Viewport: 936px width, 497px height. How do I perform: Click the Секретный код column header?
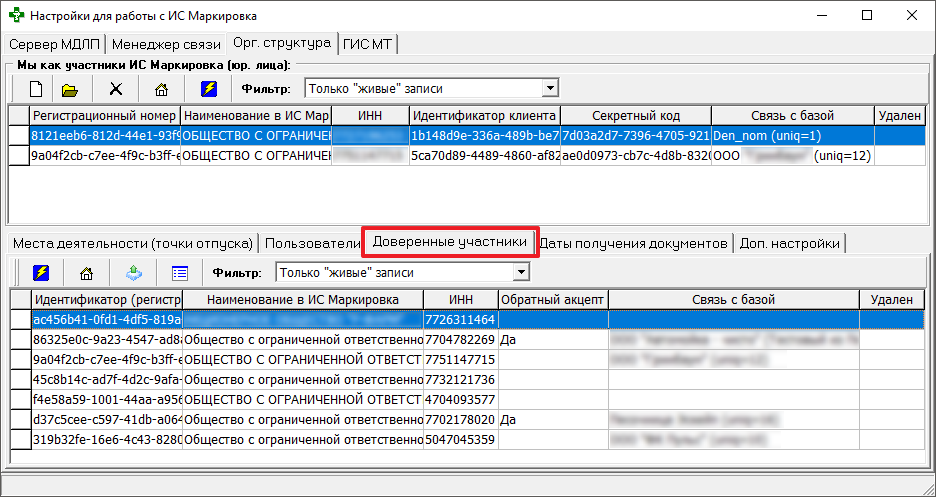tap(635, 115)
